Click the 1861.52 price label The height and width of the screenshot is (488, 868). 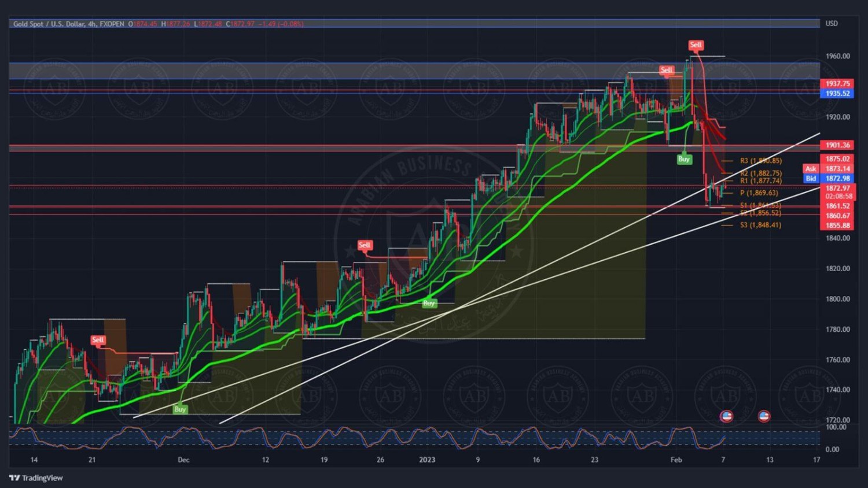click(x=837, y=206)
